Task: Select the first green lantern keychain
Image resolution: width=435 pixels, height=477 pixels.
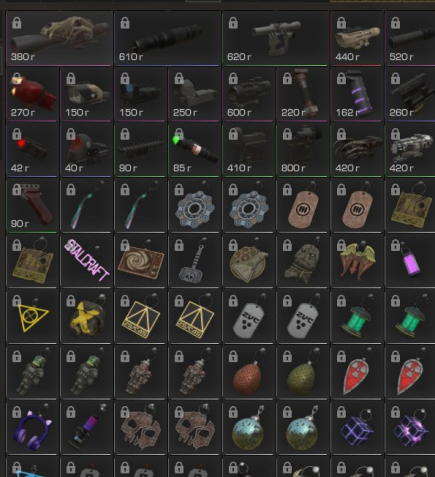Action: point(357,316)
